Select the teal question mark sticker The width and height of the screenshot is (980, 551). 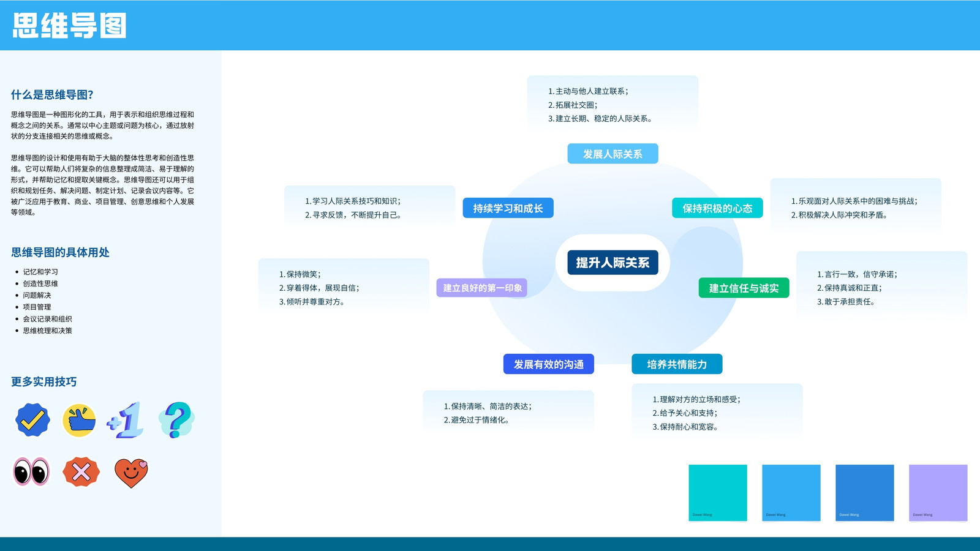pos(176,420)
